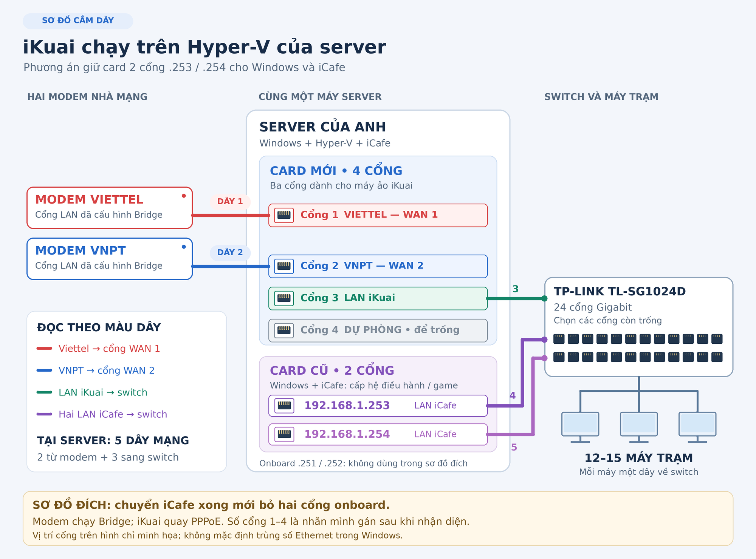The height and width of the screenshot is (559, 756).
Task: Click the port icon beside 192.168.1.253
Action: (x=284, y=406)
